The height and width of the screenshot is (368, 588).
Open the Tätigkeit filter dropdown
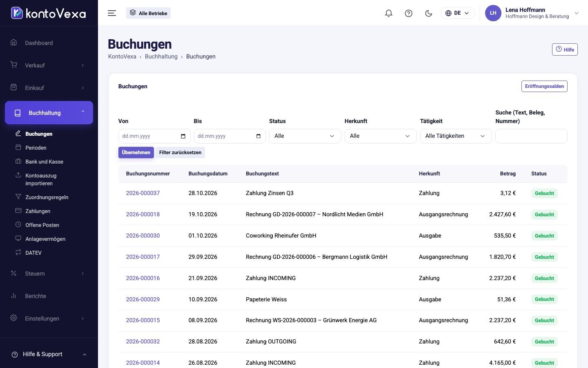pyautogui.click(x=456, y=136)
